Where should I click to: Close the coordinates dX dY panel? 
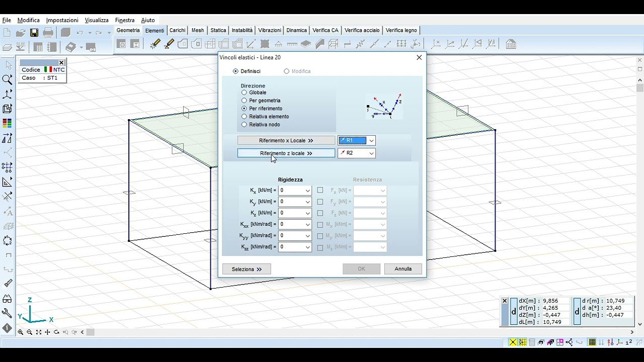click(505, 301)
